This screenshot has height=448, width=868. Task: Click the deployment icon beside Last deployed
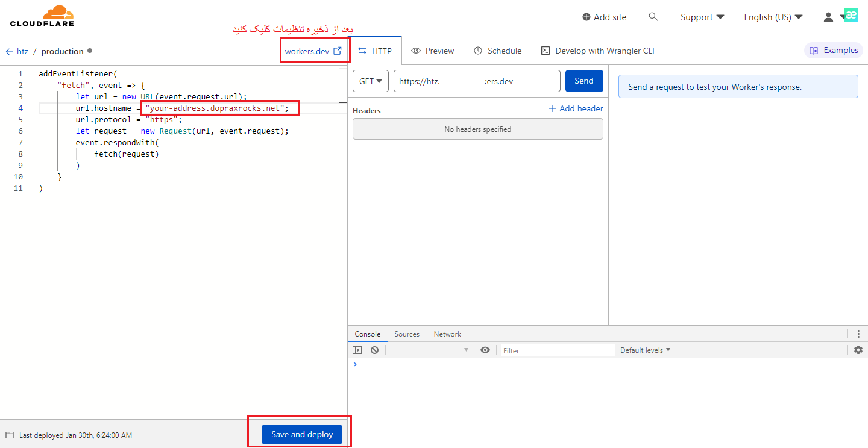[10, 435]
